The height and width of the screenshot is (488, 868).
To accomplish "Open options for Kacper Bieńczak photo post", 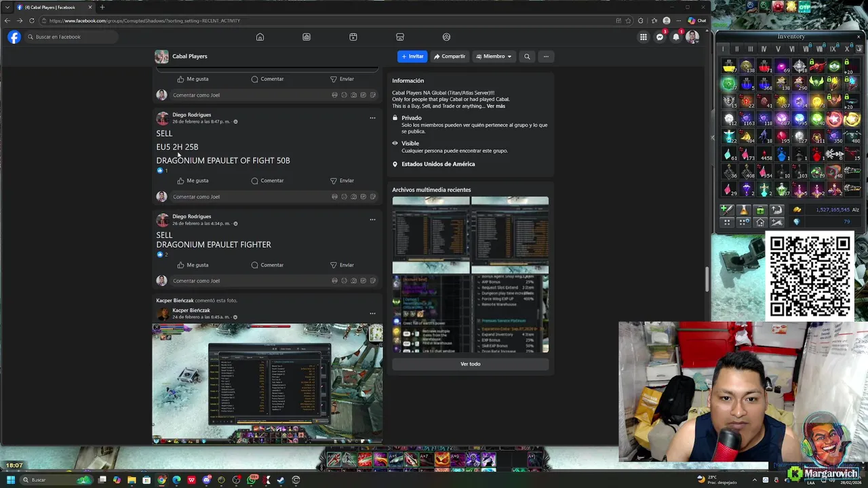I will [x=372, y=313].
